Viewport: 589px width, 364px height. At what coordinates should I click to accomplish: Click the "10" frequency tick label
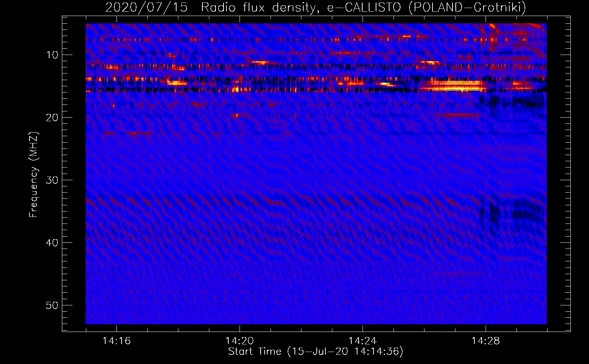[x=52, y=55]
